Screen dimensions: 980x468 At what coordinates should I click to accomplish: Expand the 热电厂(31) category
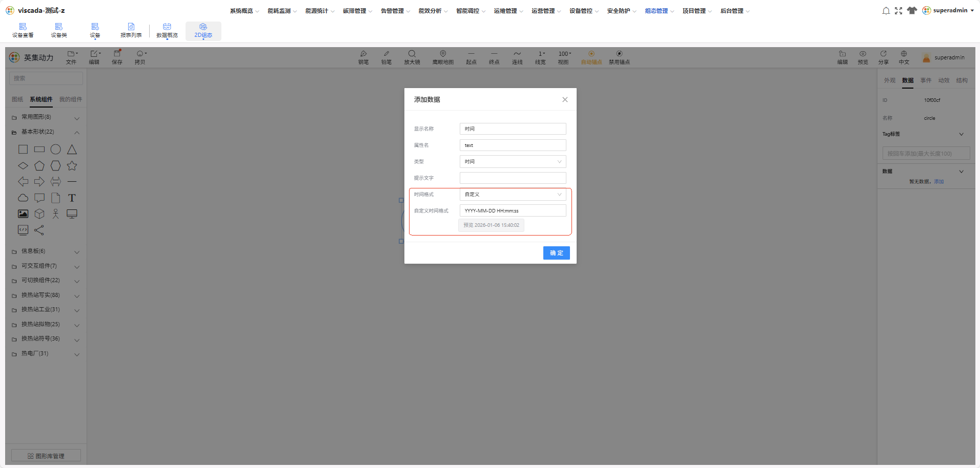[x=46, y=354]
